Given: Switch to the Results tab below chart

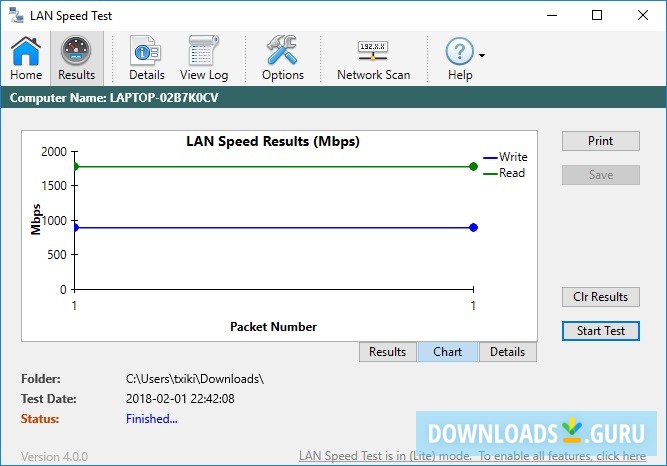Looking at the screenshot, I should click(x=388, y=352).
